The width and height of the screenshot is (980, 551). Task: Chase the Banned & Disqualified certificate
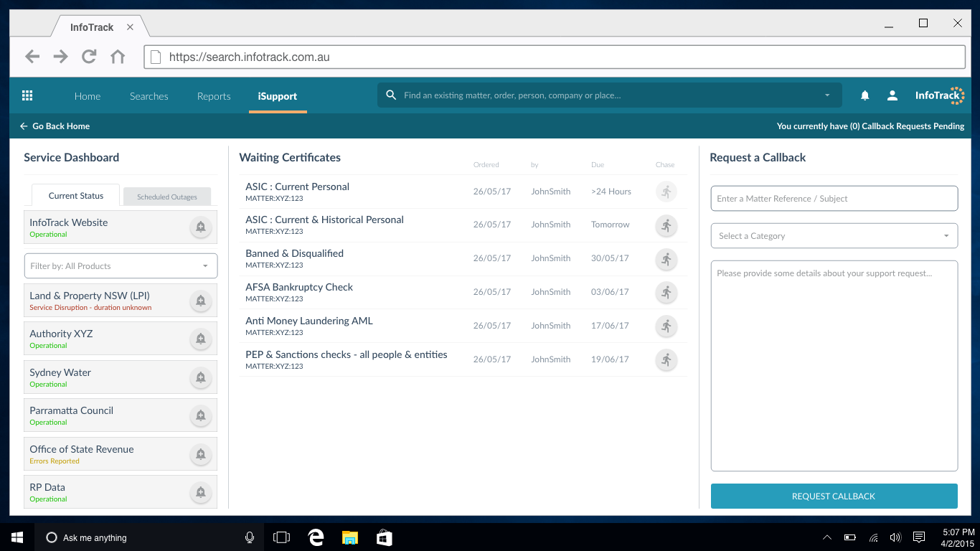click(666, 259)
